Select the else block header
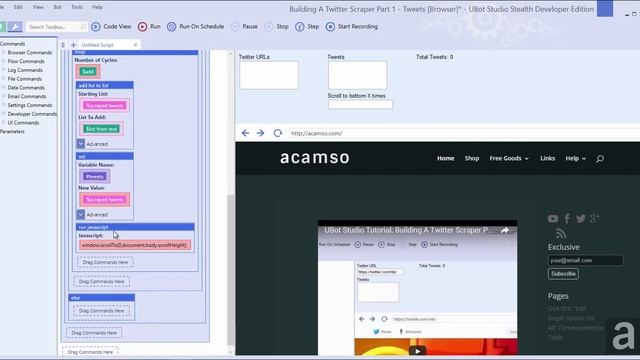The height and width of the screenshot is (360, 640). 102,298
